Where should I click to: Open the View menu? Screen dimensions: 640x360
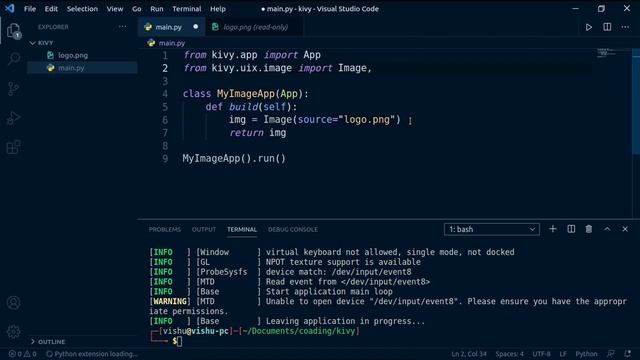(115, 9)
